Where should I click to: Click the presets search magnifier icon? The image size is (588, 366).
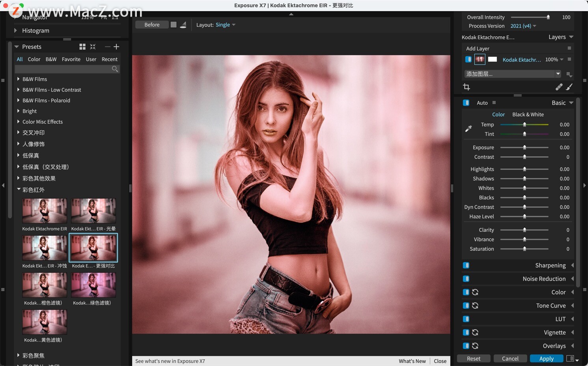click(x=115, y=69)
